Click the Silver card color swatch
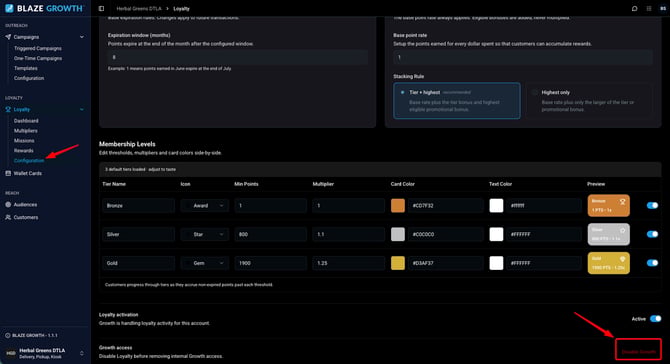This screenshot has width=670, height=364. [398, 234]
